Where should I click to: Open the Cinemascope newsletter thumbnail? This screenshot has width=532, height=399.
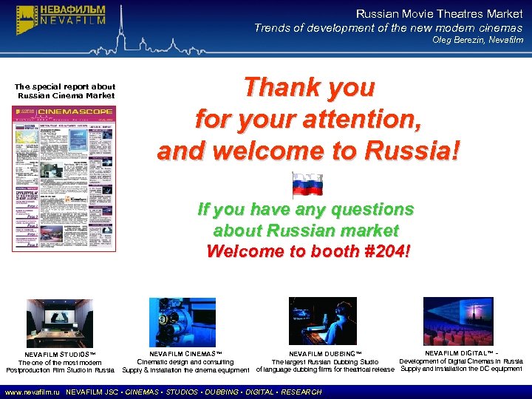pos(64,179)
